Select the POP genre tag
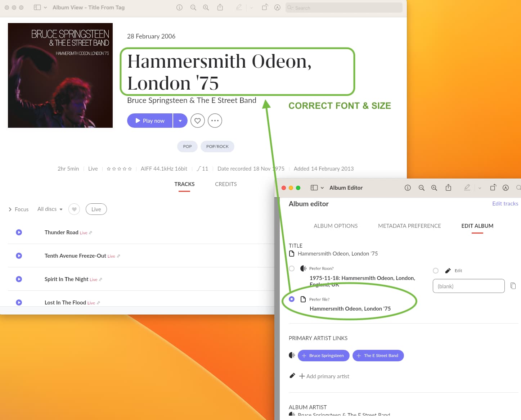Screen dimensions: 521x420 click(x=187, y=146)
